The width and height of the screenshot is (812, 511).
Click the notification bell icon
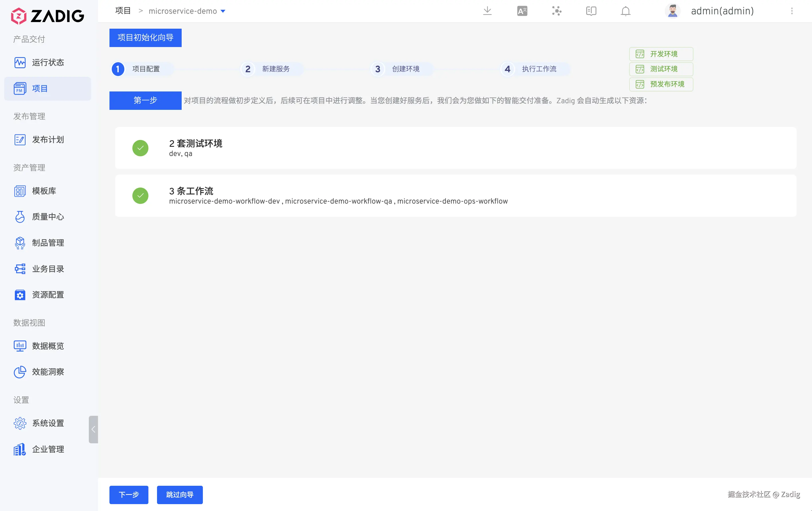(625, 11)
